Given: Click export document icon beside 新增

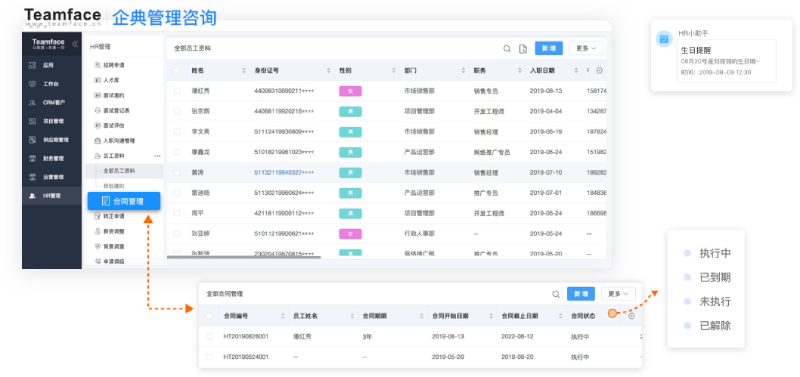Looking at the screenshot, I should click(522, 48).
